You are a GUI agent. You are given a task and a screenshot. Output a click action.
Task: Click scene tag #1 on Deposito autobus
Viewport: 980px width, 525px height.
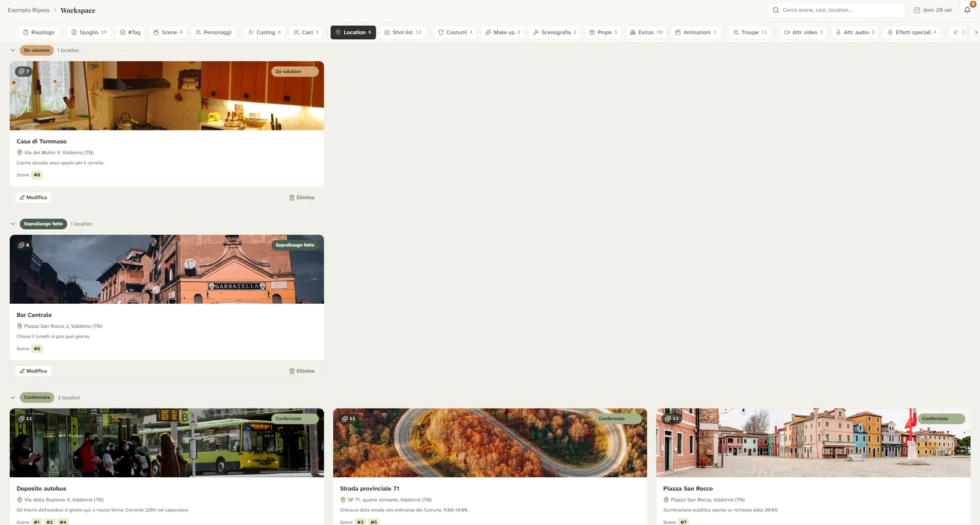pyautogui.click(x=37, y=522)
